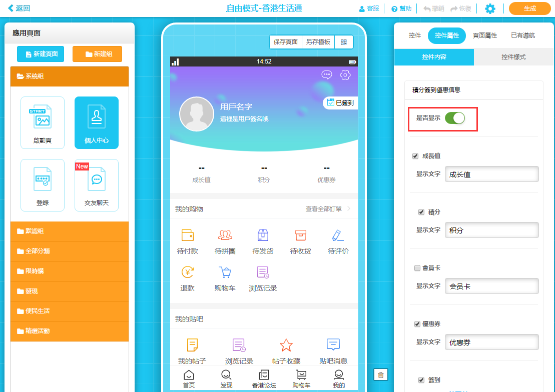
Task: Click the 贴吧消息 message icon
Action: point(333,344)
